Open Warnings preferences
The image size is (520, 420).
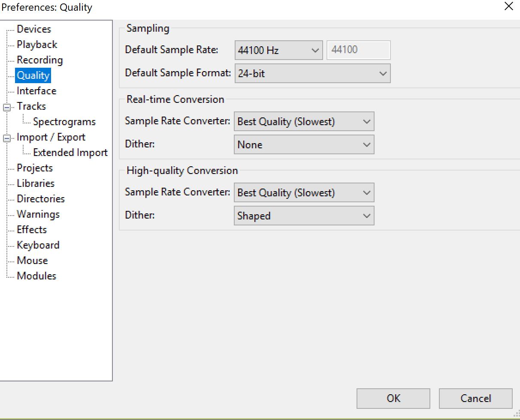(38, 214)
